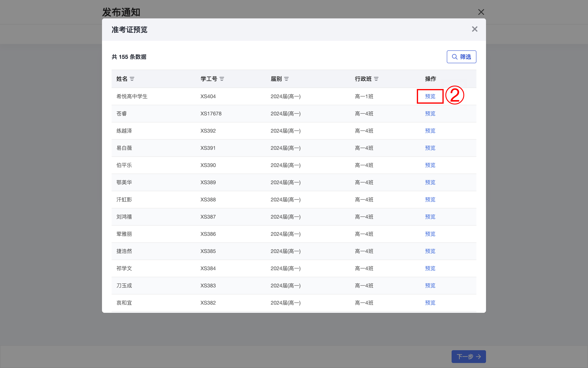Image resolution: width=588 pixels, height=368 pixels.
Task: Preview admission ticket for 荤雅丽
Action: pyautogui.click(x=430, y=234)
